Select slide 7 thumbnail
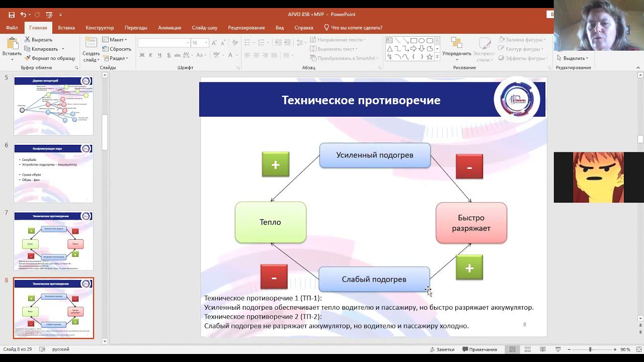 53,240
